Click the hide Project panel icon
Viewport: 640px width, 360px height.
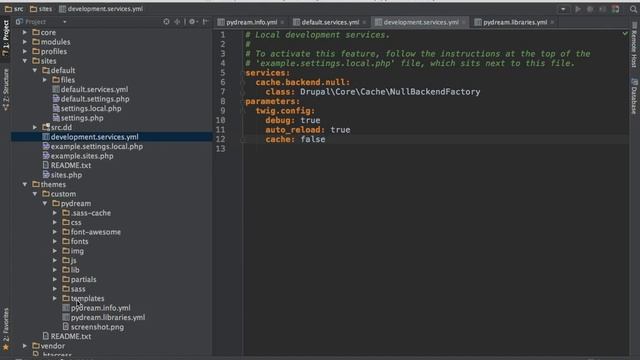(x=205, y=22)
